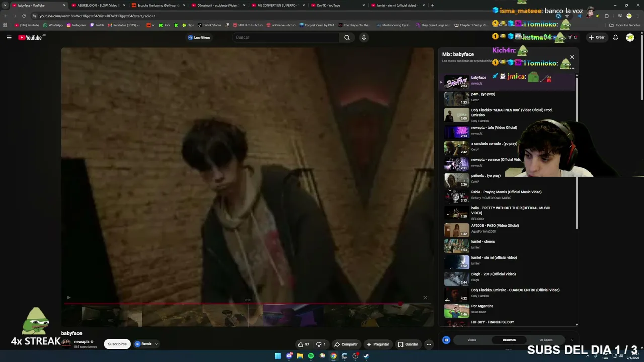This screenshot has height=362, width=644.
Task: Open TikTok Studio bookmark
Action: [209, 25]
